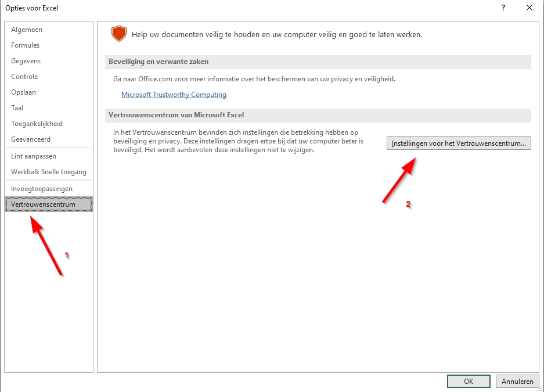544x392 pixels.
Task: Select Vertrouwenscentrum in the sidebar
Action: (43, 204)
